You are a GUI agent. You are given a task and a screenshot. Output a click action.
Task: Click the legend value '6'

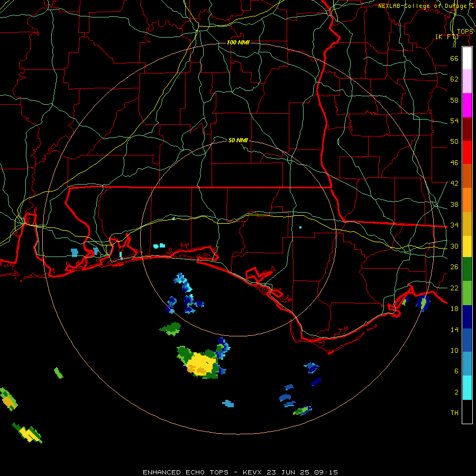click(x=456, y=371)
